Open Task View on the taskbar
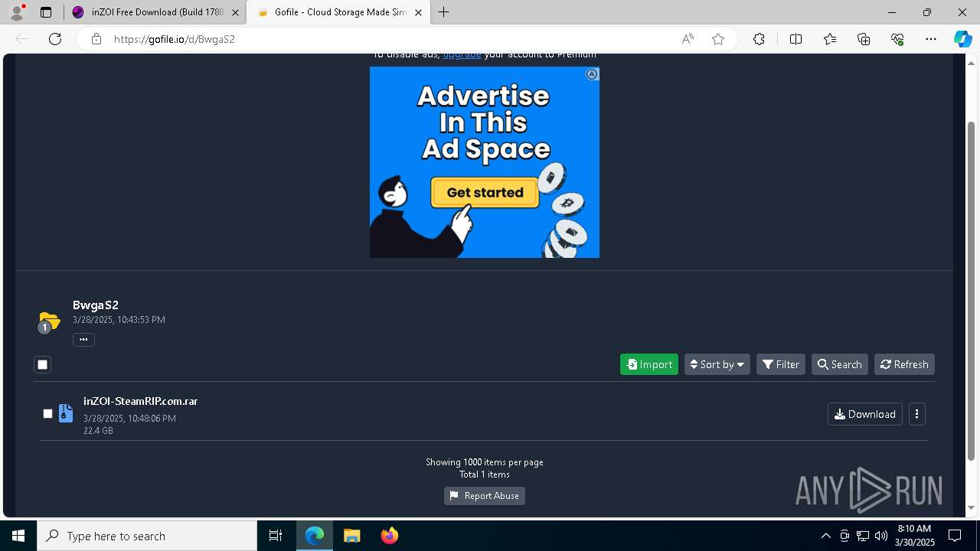The width and height of the screenshot is (980, 551). [276, 536]
